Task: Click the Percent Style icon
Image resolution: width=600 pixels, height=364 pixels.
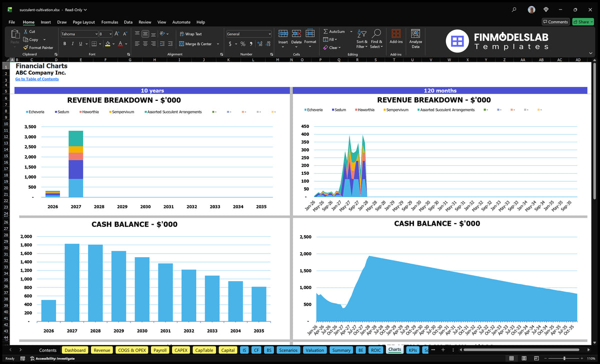Action: 243,44
